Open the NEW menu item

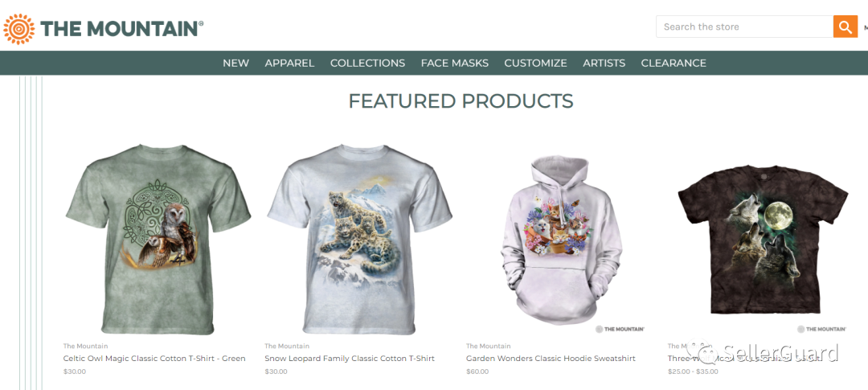(x=235, y=64)
